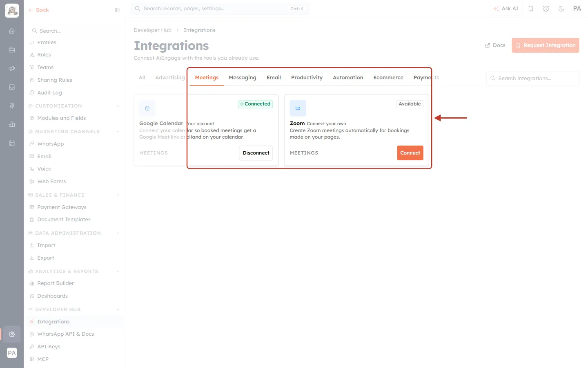
Task: Collapse the Developer Hub section
Action: 118,310
